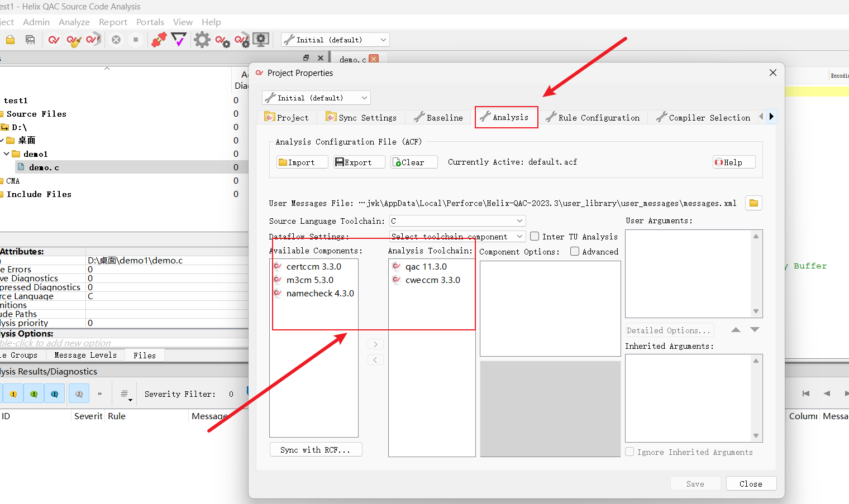This screenshot has height=504, width=849.
Task: Switch to the Sync Settings tab
Action: [x=361, y=118]
